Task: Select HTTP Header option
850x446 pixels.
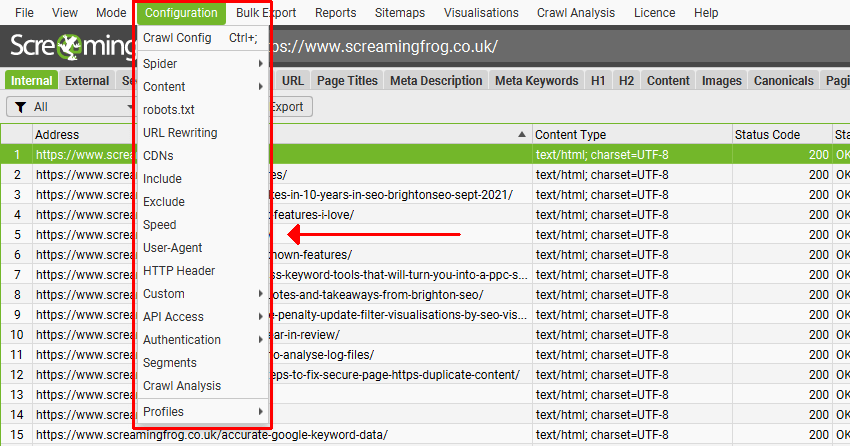Action: [x=203, y=271]
